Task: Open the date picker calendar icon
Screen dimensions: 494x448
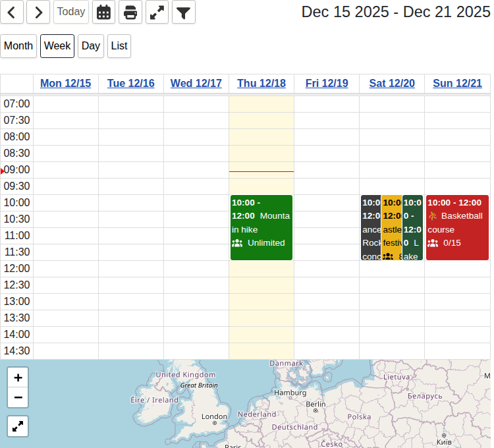Action: pyautogui.click(x=103, y=12)
